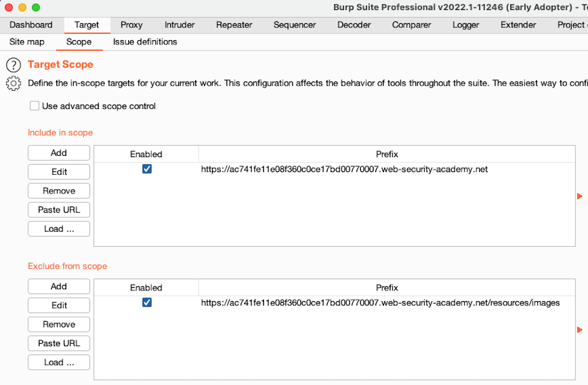Click Edit under Exclude from scope
The width and height of the screenshot is (588, 385).
59,306
